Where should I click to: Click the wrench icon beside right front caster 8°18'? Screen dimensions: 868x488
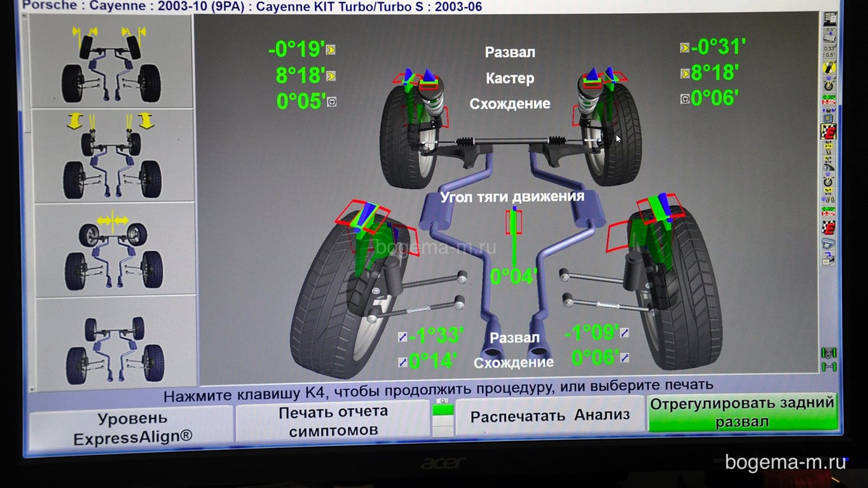[685, 74]
